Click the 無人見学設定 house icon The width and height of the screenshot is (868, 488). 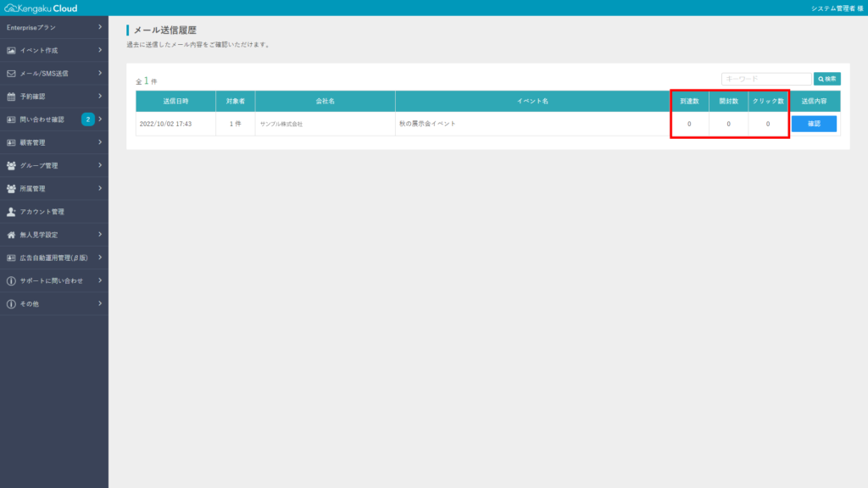11,235
